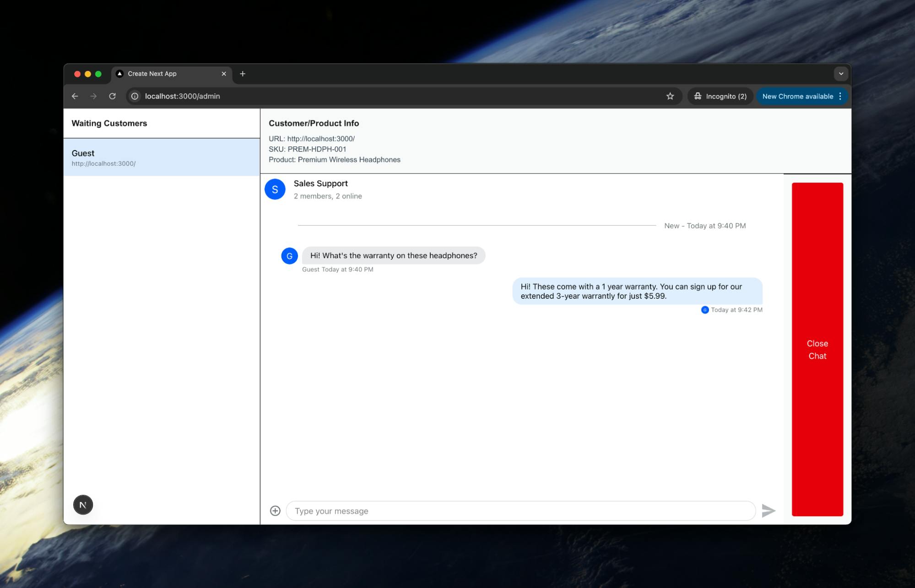Screen dimensions: 915x588
Task: Click the add attachment plus icon
Action: 275,511
